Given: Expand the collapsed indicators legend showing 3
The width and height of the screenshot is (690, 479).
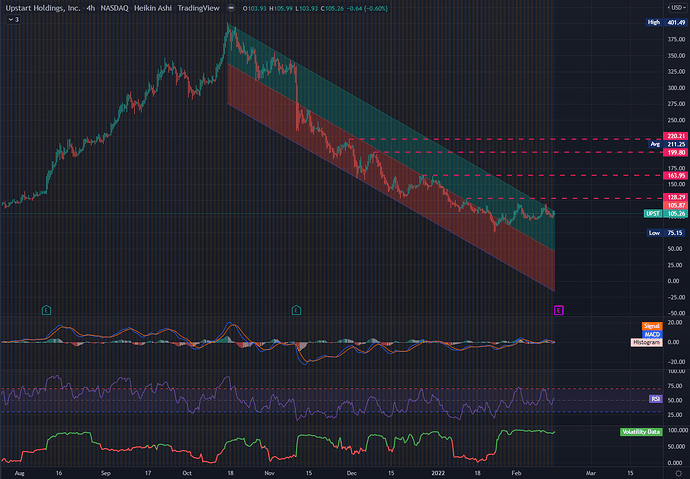Looking at the screenshot, I should [x=13, y=19].
